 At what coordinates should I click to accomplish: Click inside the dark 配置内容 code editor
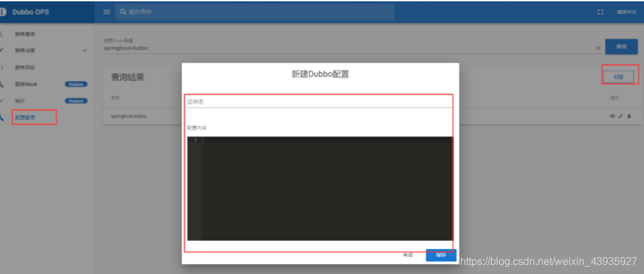pos(327,189)
